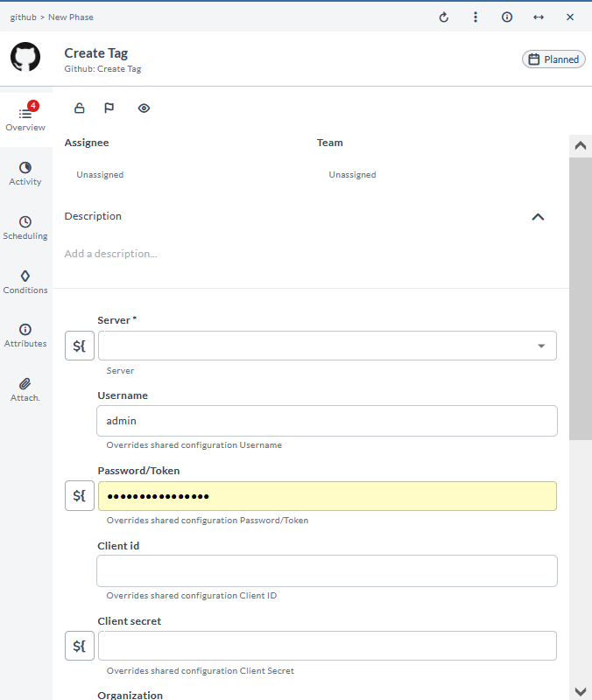Click variable toggle beside Server field
Image resolution: width=592 pixels, height=700 pixels.
pyautogui.click(x=80, y=346)
